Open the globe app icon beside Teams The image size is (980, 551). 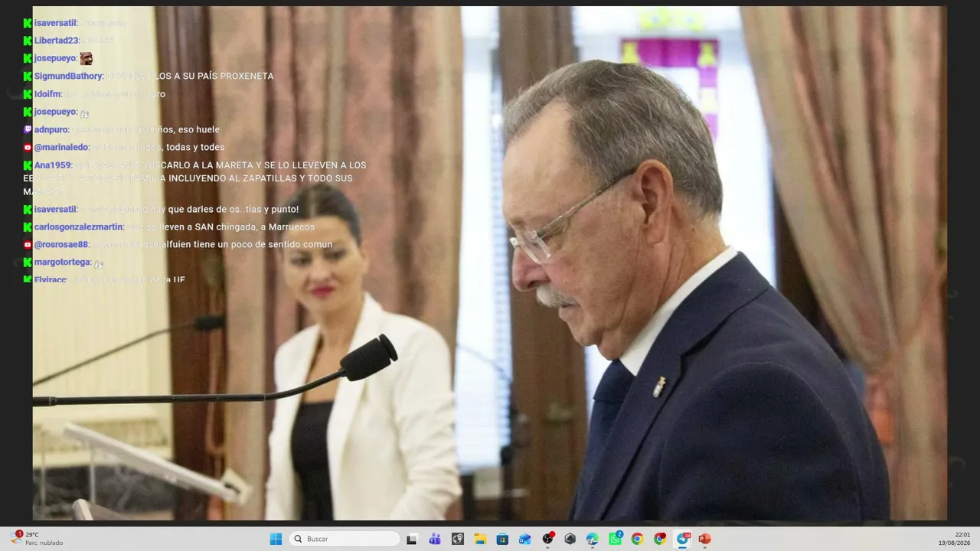click(457, 539)
